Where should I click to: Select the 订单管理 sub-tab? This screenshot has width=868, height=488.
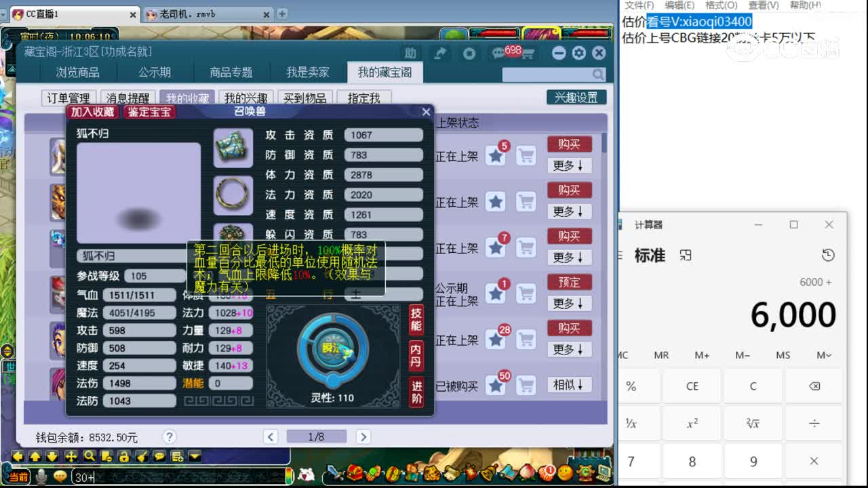point(68,98)
